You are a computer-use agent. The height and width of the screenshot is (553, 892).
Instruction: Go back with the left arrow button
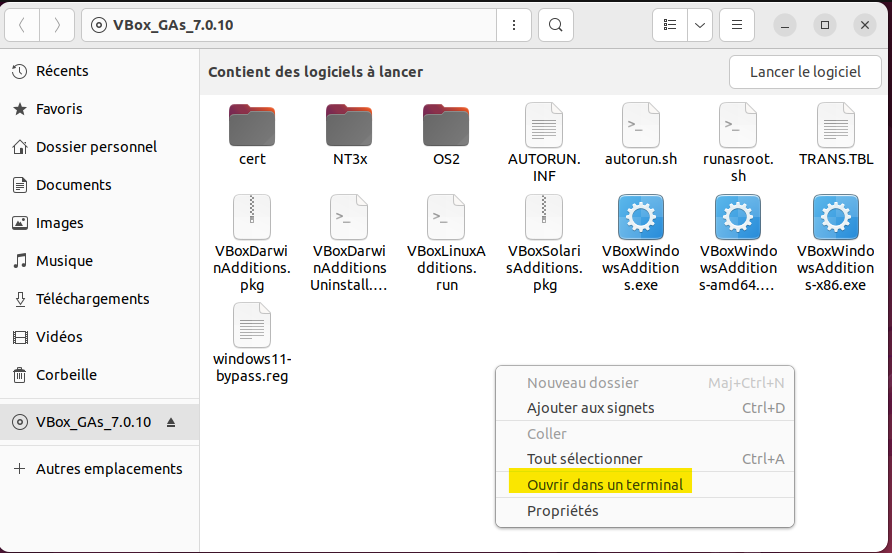(22, 25)
